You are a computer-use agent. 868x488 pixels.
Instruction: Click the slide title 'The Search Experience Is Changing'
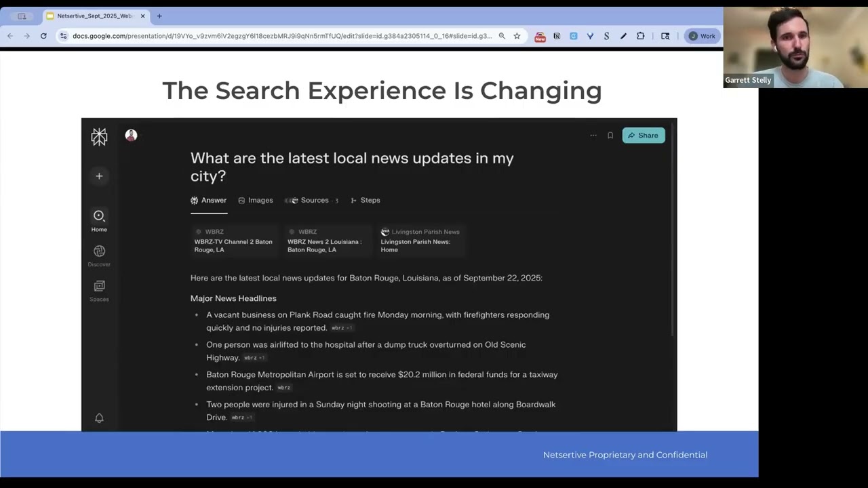tap(382, 90)
